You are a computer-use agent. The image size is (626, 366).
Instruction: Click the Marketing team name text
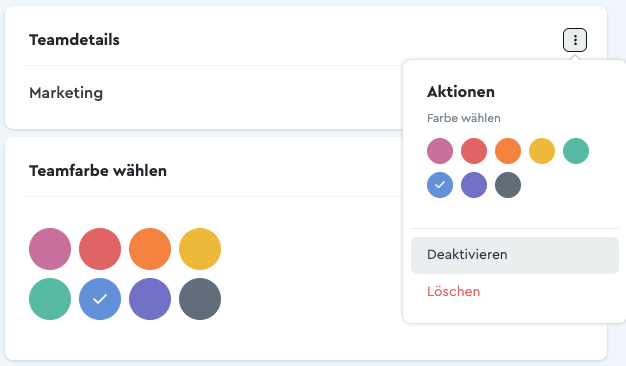tap(66, 93)
